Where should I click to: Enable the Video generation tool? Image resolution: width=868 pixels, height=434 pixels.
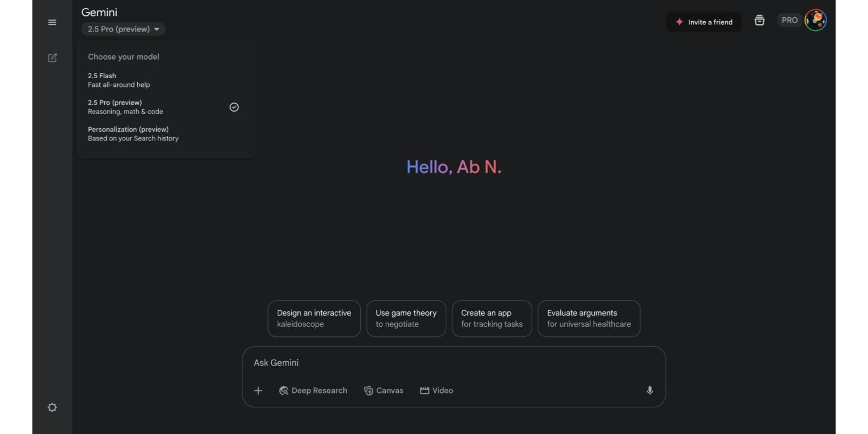437,391
